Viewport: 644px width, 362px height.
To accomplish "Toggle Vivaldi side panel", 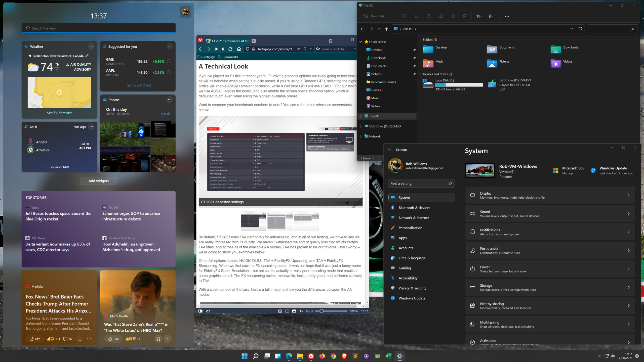I will [x=200, y=311].
